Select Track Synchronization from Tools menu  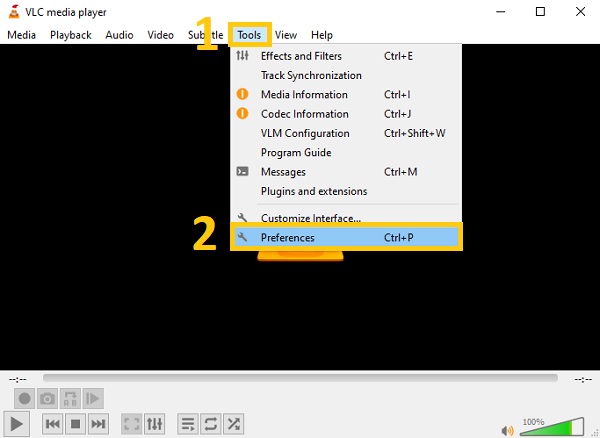point(346,75)
